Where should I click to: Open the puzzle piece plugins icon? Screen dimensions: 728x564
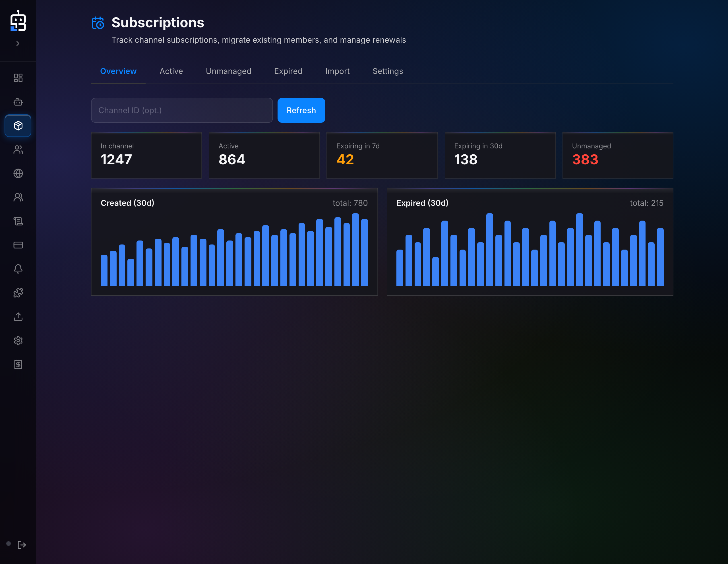pos(18,293)
